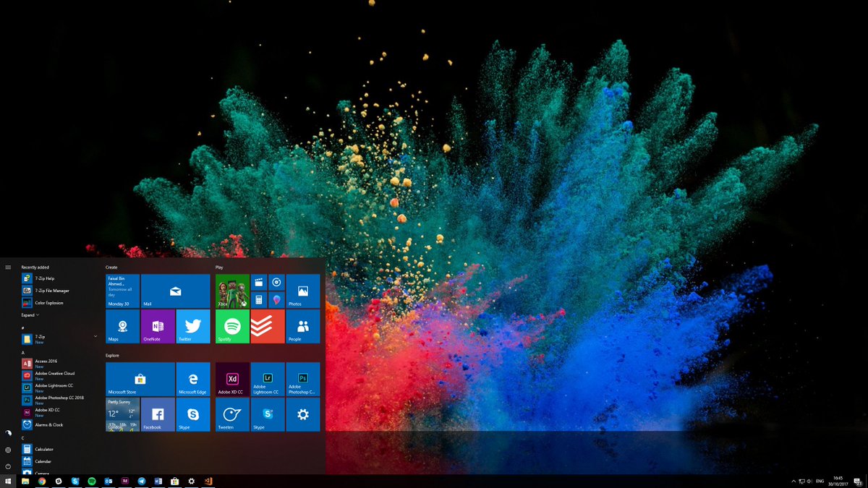
Task: Open the Power options button
Action: coord(8,466)
